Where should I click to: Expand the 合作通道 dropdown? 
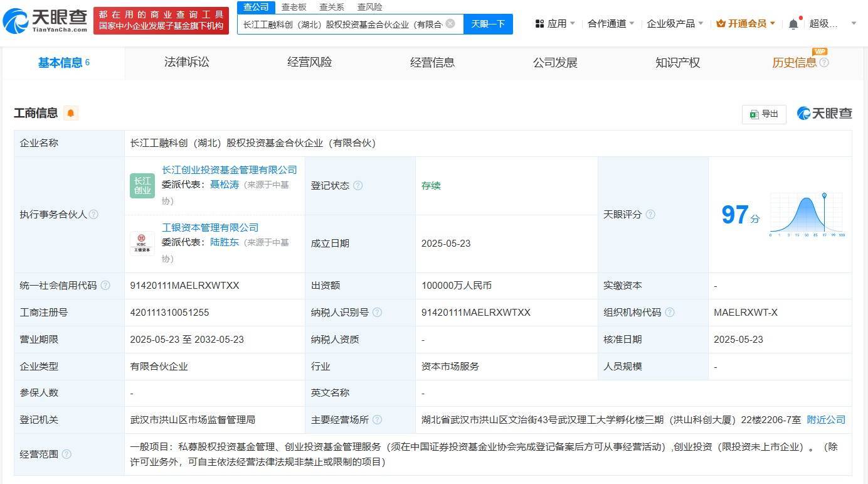611,24
